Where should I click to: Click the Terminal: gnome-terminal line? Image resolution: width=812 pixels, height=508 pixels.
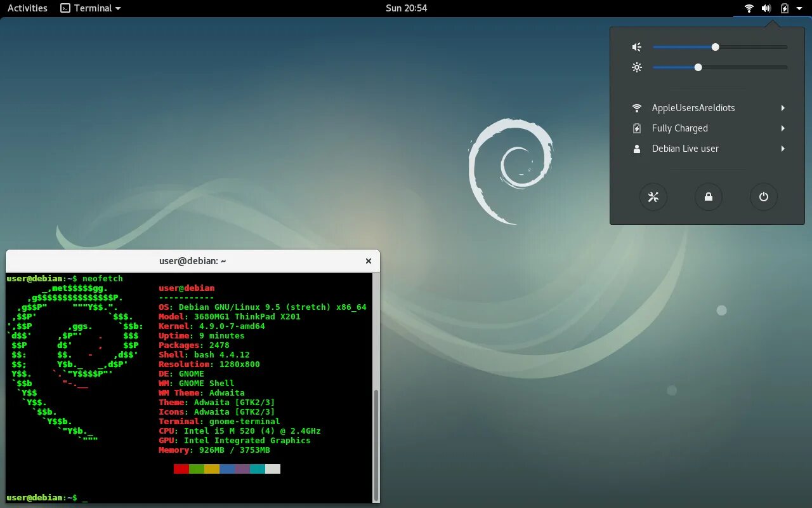coord(219,422)
